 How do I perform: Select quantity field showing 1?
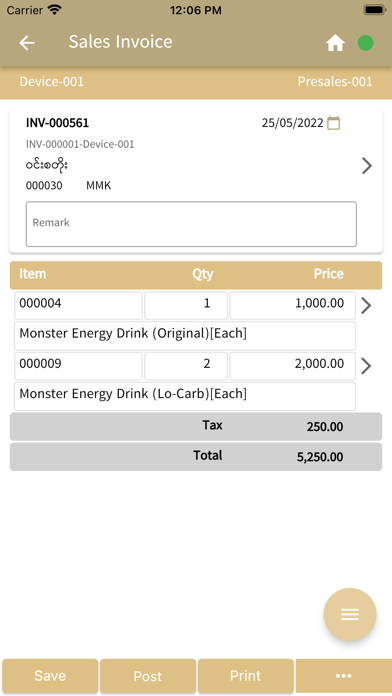pos(186,305)
